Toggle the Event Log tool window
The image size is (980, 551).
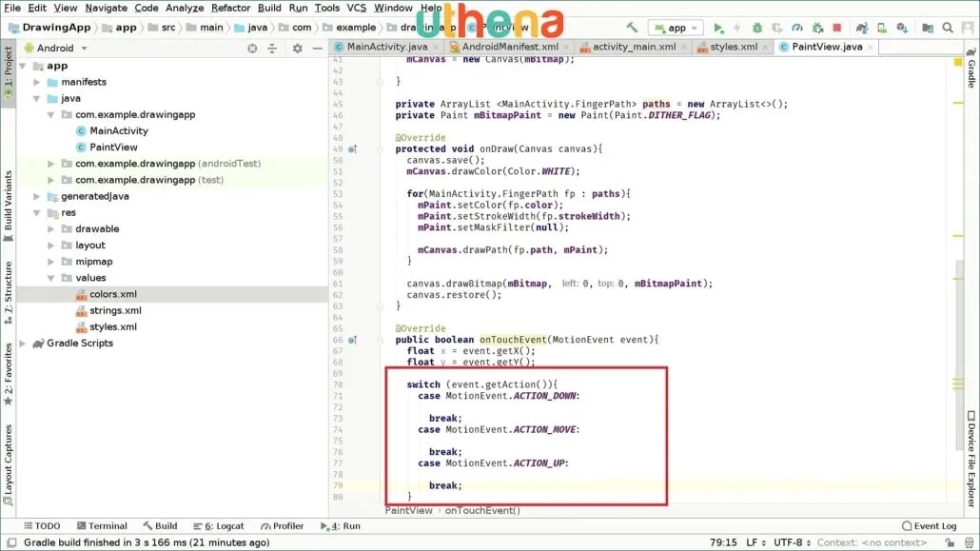[x=929, y=526]
